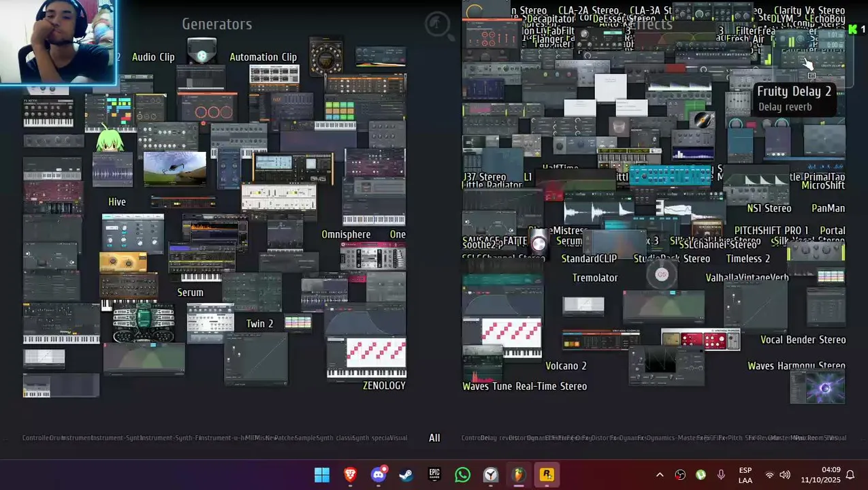This screenshot has height=490, width=868.
Task: Select the Portal effect
Action: (x=833, y=231)
